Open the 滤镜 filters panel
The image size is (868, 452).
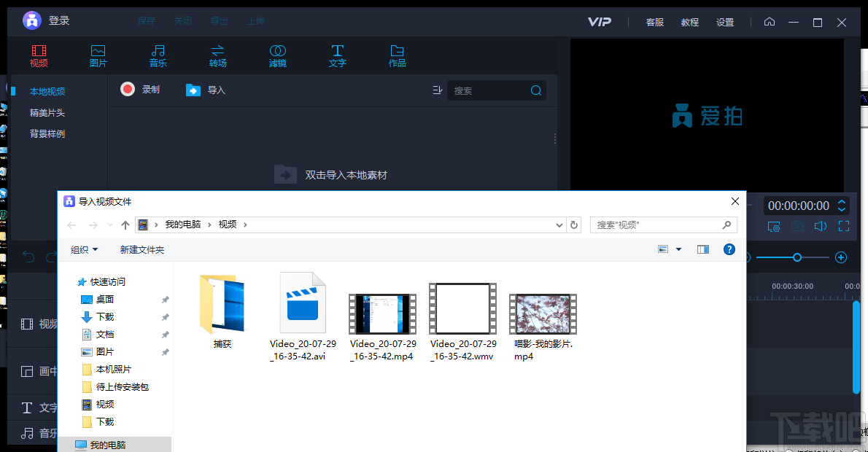(277, 55)
